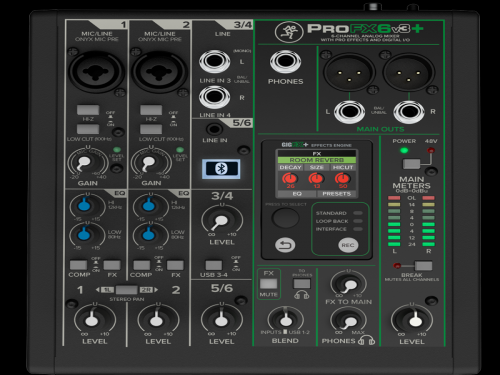
Task: Toggle channel 2 FX send button
Action: click(x=175, y=265)
